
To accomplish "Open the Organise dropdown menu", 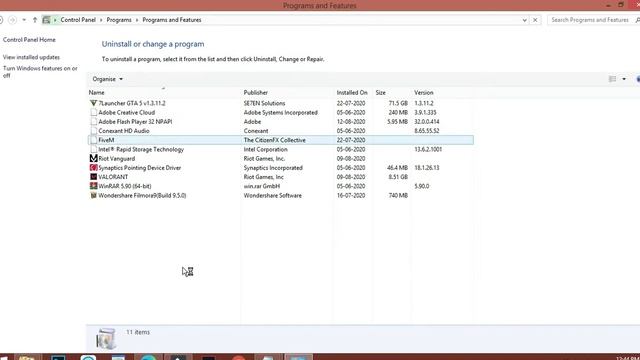I will pyautogui.click(x=107, y=79).
